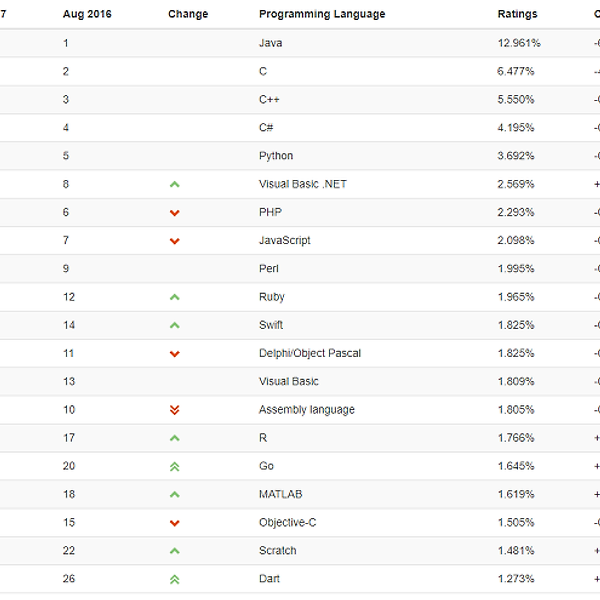Click the Python language name
600x600 pixels.
276,156
